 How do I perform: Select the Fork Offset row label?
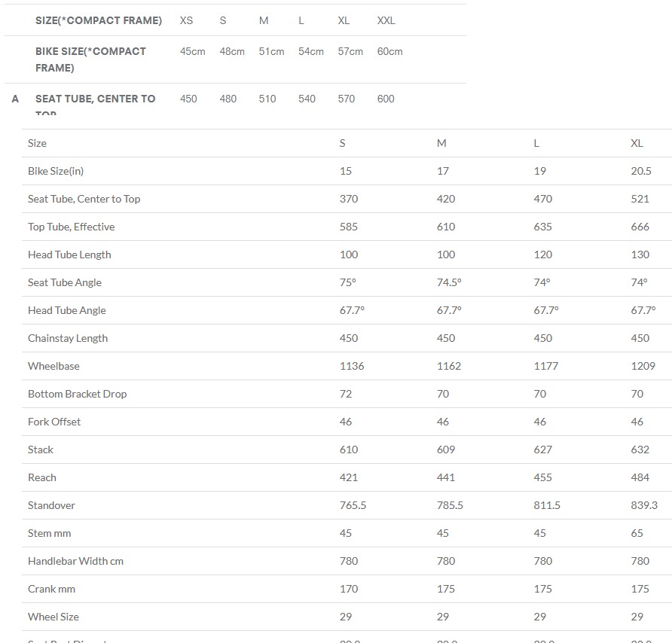point(54,422)
